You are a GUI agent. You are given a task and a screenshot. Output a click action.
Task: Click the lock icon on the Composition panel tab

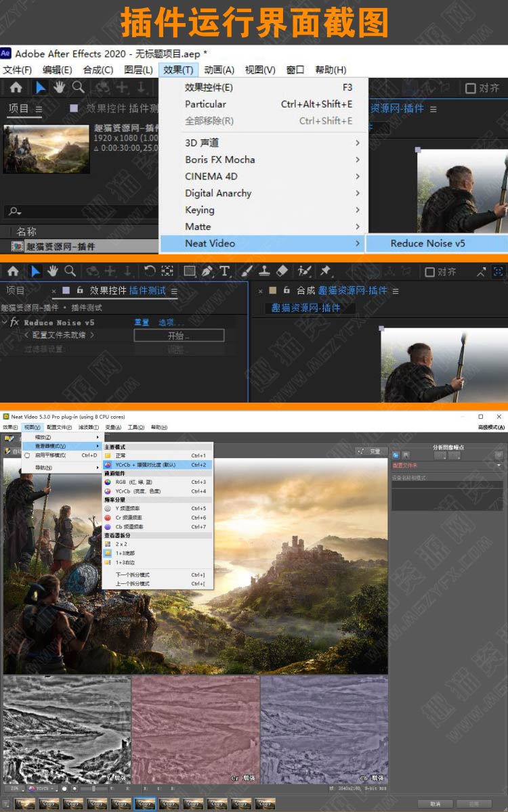coord(287,290)
